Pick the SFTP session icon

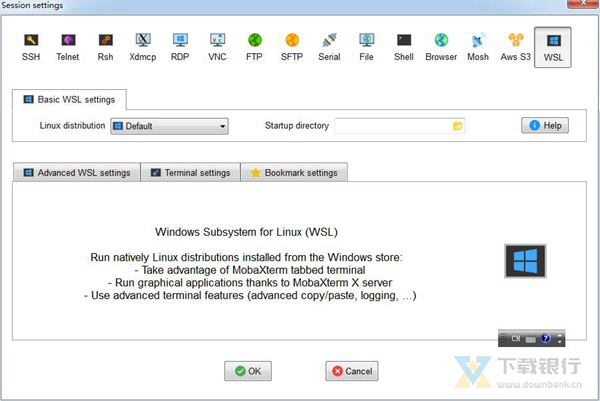[x=292, y=47]
